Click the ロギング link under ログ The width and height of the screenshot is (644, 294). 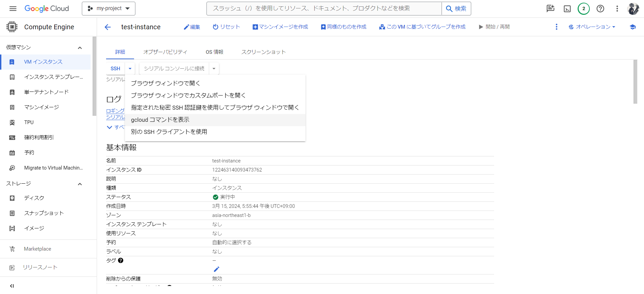[115, 111]
